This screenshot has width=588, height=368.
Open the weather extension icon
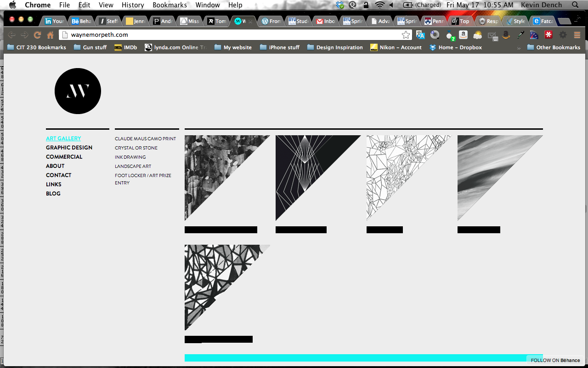pyautogui.click(x=478, y=35)
